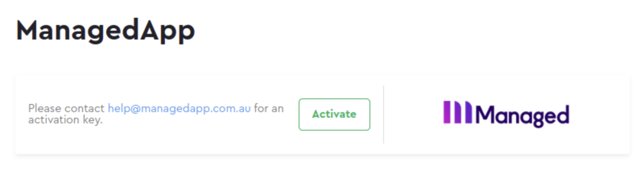Image resolution: width=644 pixels, height=175 pixels.
Task: Click the 'for an' text after email
Action: pyautogui.click(x=269, y=108)
